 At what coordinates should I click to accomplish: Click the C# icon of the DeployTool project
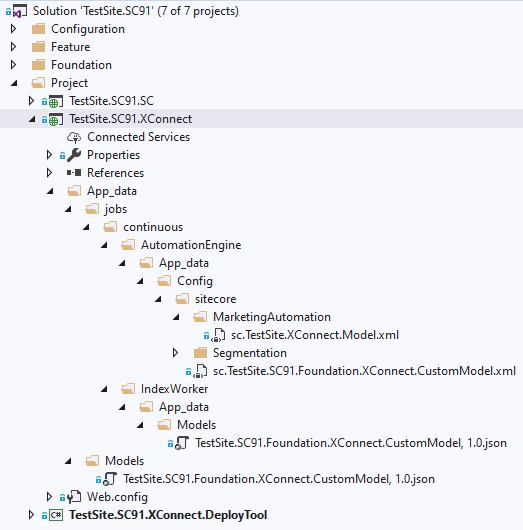point(56,515)
